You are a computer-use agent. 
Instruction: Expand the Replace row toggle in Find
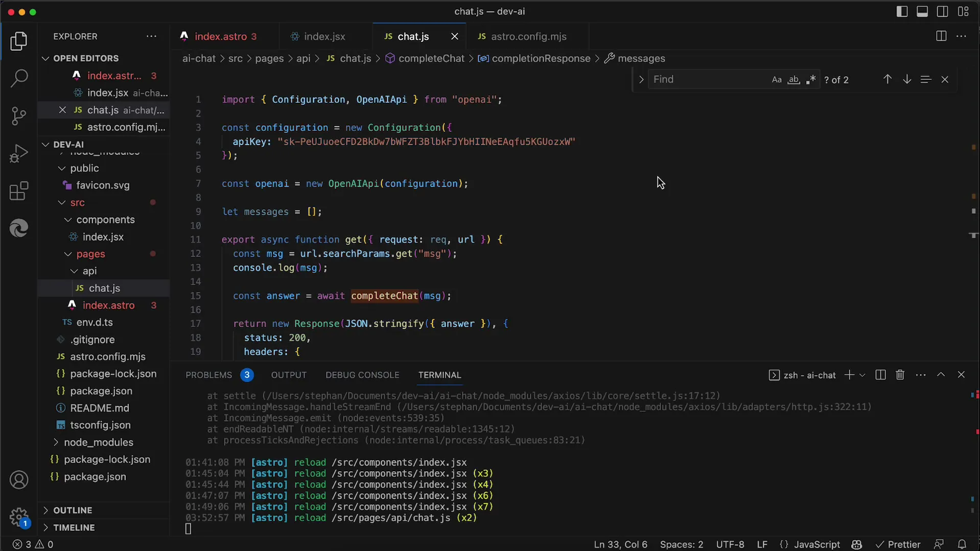pyautogui.click(x=641, y=79)
